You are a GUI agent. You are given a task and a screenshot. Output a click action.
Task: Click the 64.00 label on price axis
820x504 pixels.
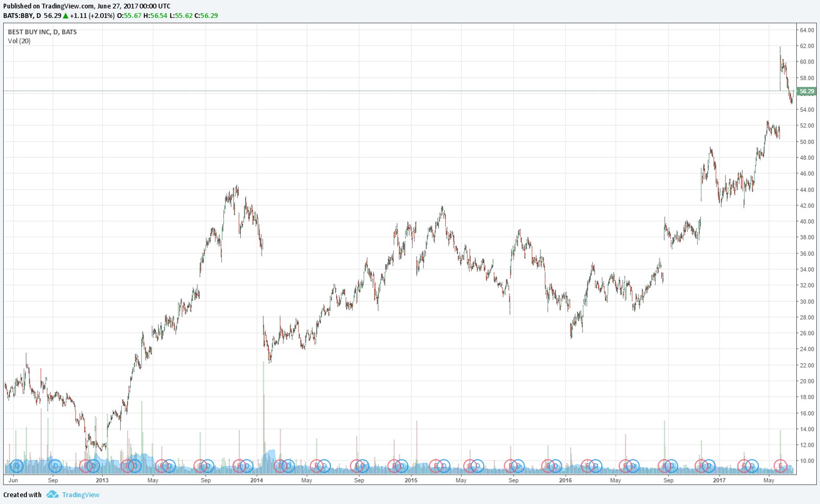tap(806, 30)
